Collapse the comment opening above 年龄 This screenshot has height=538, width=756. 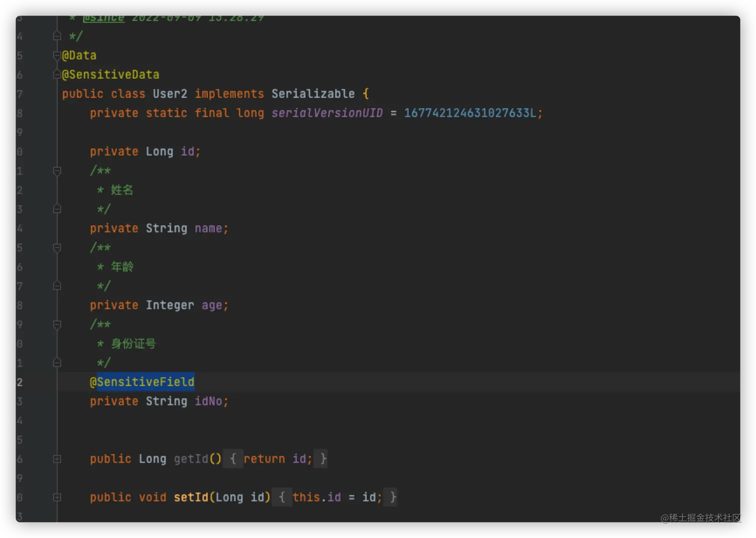pyautogui.click(x=57, y=248)
